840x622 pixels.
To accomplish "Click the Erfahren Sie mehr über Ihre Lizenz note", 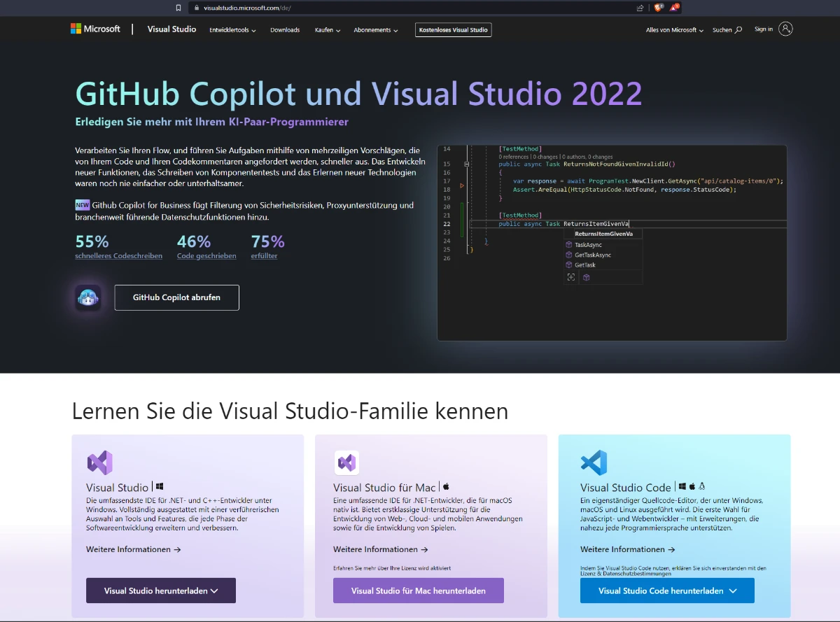I will tap(392, 568).
